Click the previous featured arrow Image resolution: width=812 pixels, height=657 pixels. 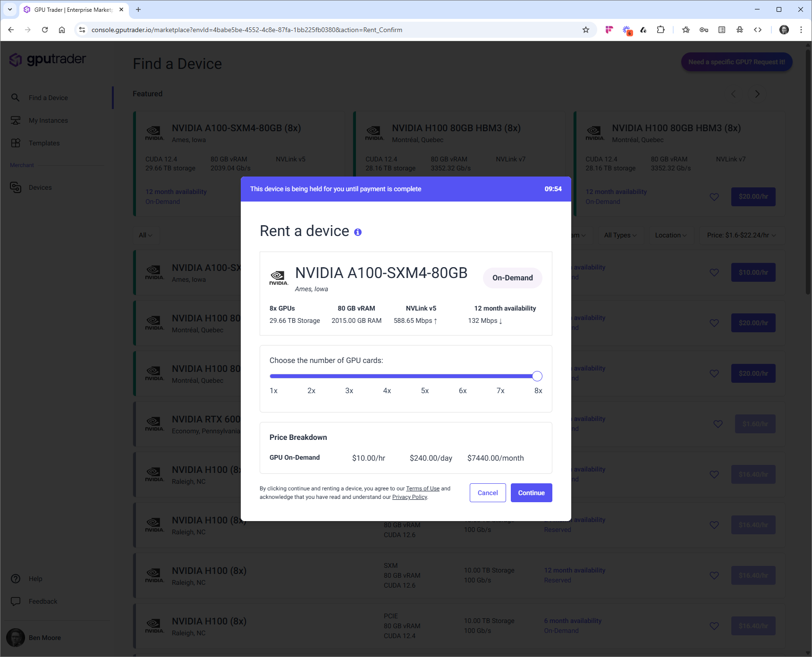pyautogui.click(x=733, y=94)
